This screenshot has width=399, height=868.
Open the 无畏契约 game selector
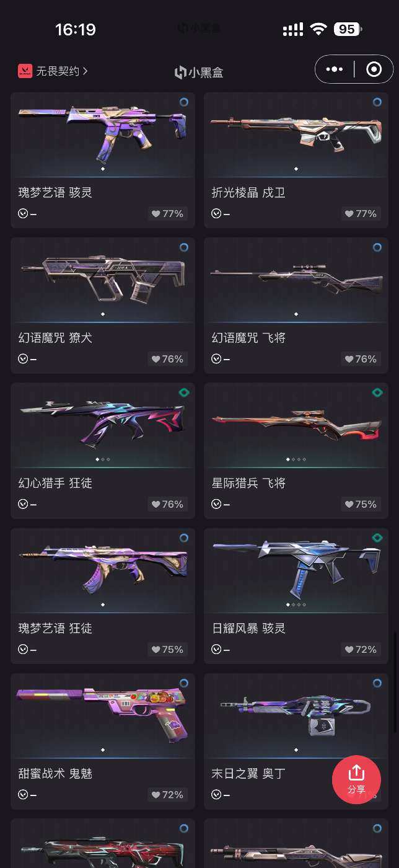click(x=53, y=71)
